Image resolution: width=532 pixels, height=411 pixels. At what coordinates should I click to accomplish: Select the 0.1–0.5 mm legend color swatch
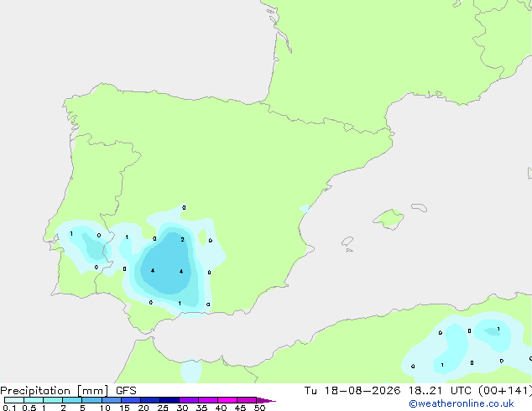point(14,400)
